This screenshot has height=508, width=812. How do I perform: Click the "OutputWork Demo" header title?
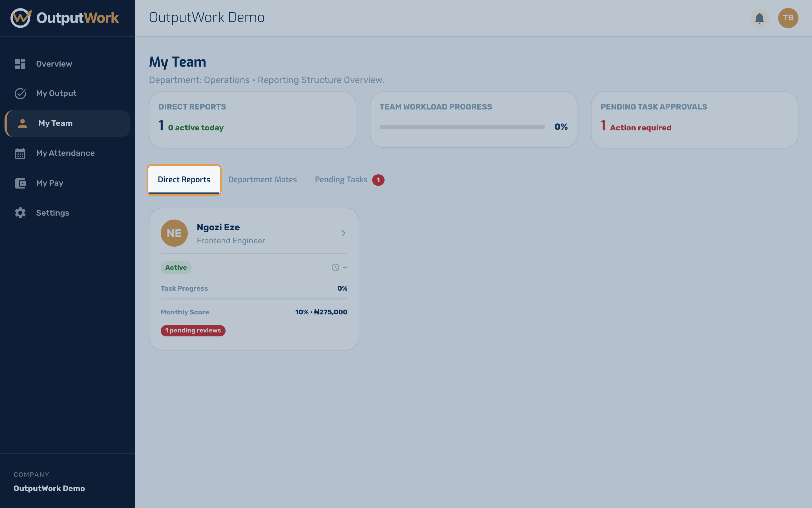point(207,17)
